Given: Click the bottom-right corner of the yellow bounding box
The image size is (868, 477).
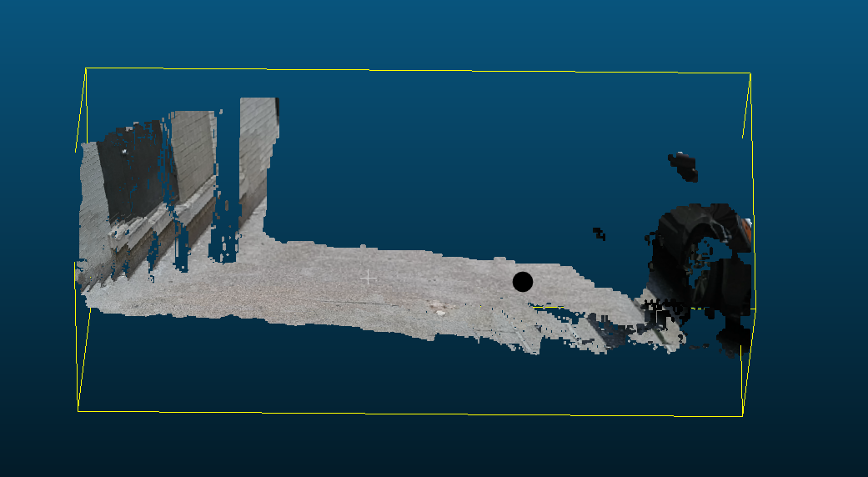Looking at the screenshot, I should coord(742,416).
